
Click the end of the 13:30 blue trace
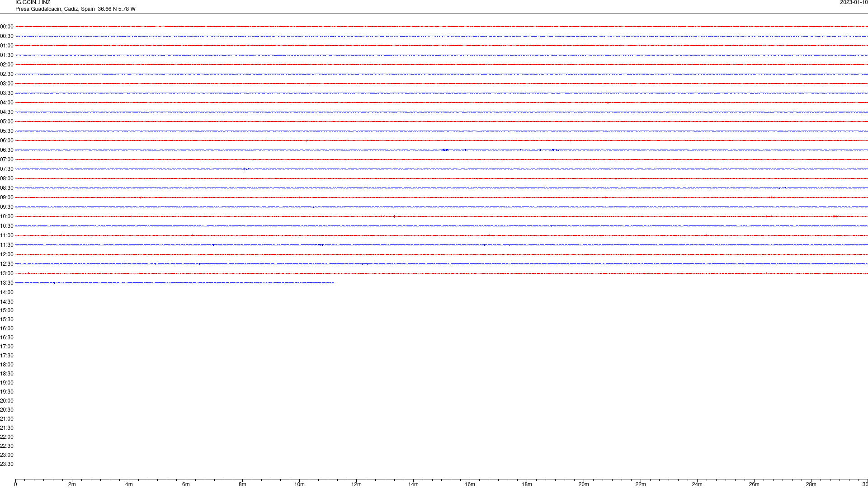333,283
